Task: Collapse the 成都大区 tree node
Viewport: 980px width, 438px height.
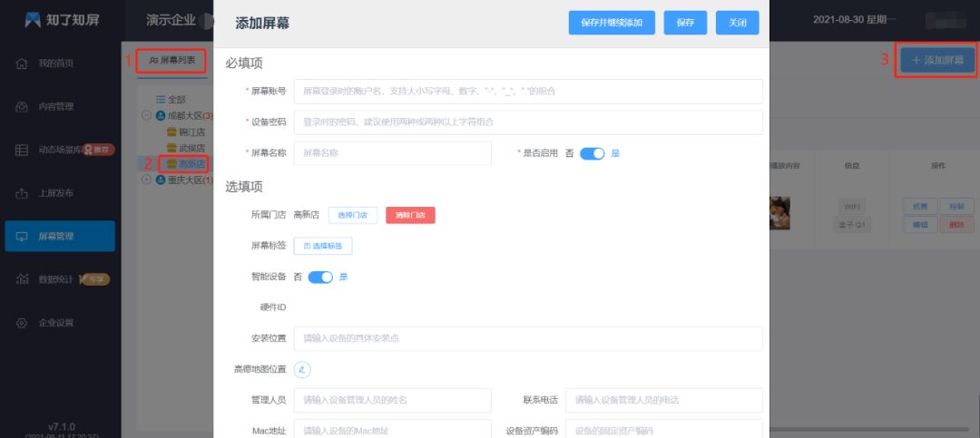Action: tap(146, 115)
